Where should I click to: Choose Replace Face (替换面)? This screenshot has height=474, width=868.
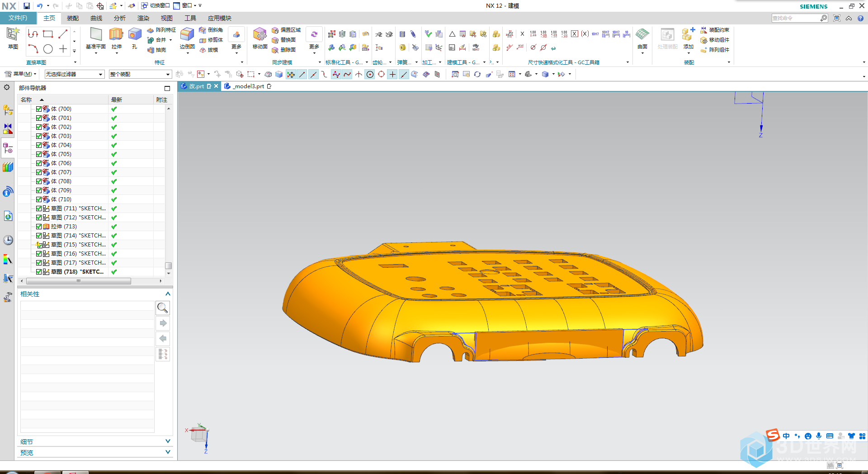click(x=283, y=40)
